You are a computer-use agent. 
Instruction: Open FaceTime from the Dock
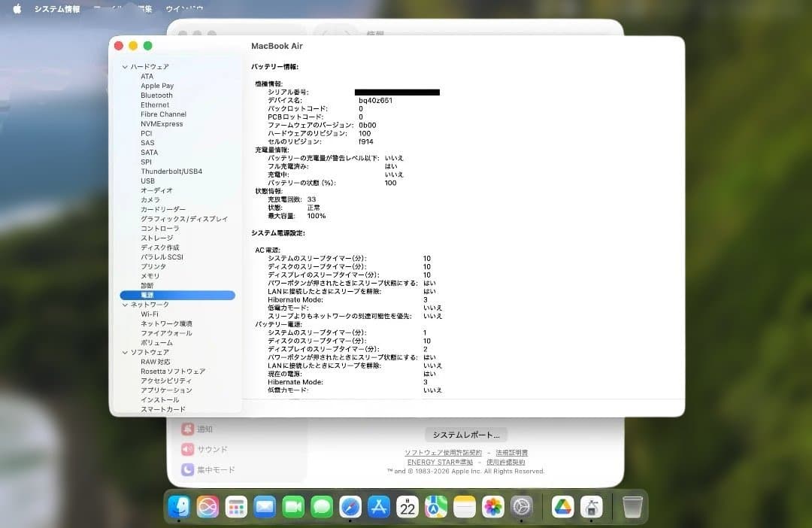292,507
